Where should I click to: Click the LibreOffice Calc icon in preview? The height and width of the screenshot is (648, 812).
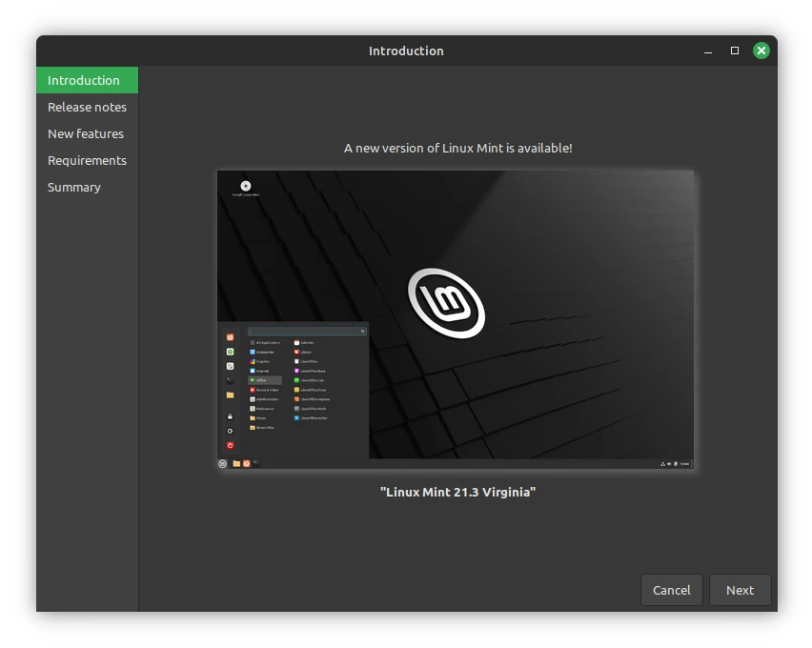point(297,380)
